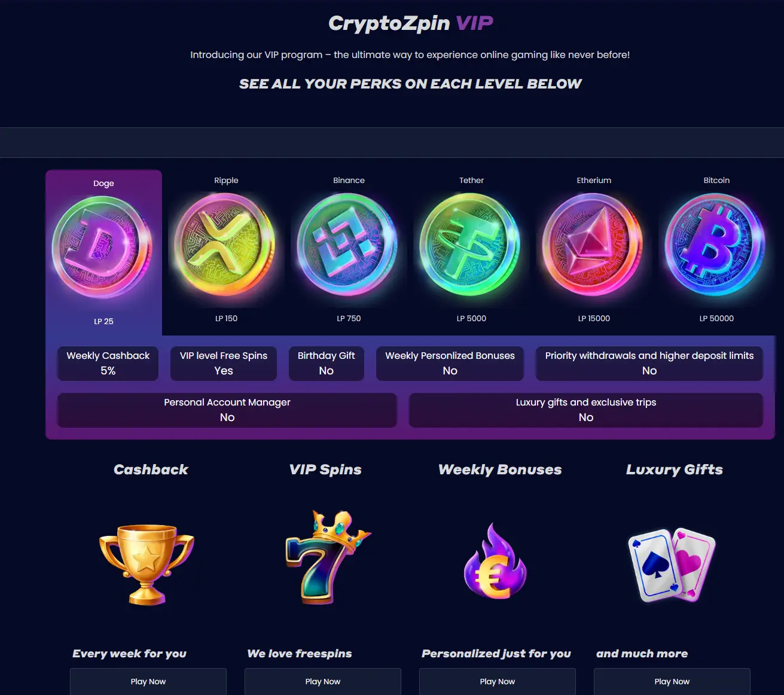Open the Weekly Cashback 5% perk card

click(108, 363)
